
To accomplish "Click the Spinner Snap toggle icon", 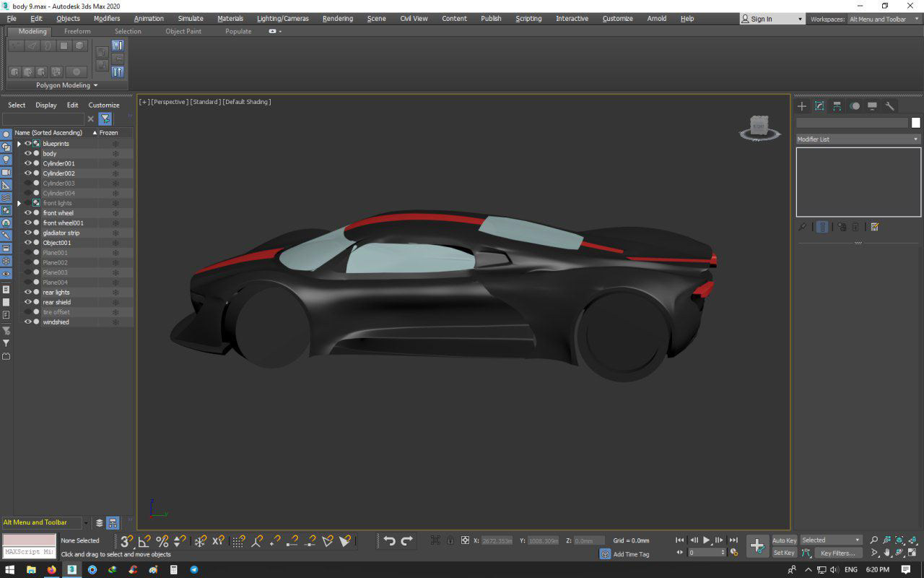I will (x=180, y=540).
